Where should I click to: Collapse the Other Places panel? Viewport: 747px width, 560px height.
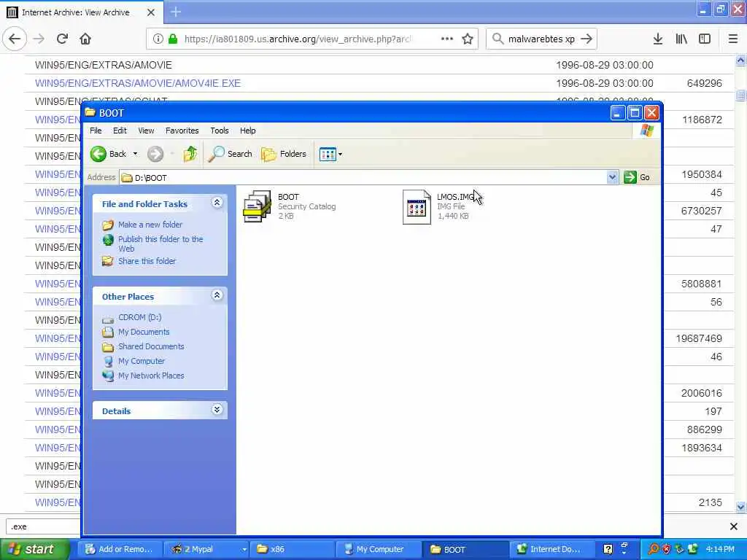217,296
